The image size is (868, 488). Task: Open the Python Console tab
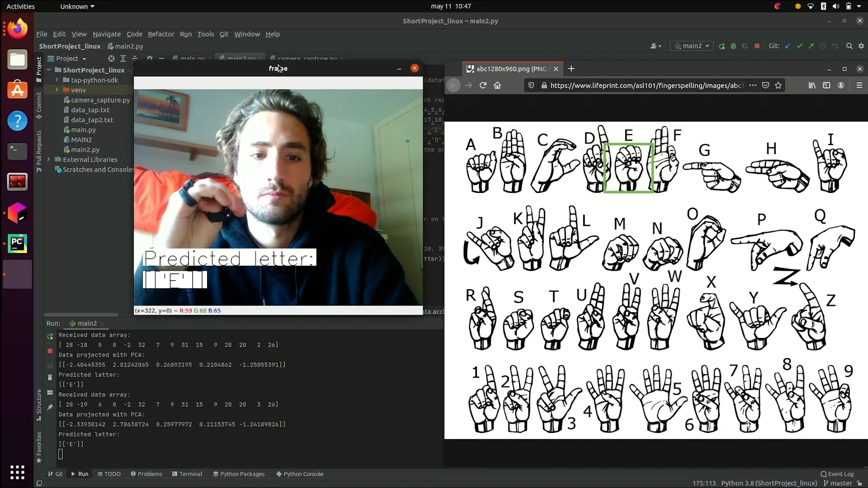[x=300, y=474]
